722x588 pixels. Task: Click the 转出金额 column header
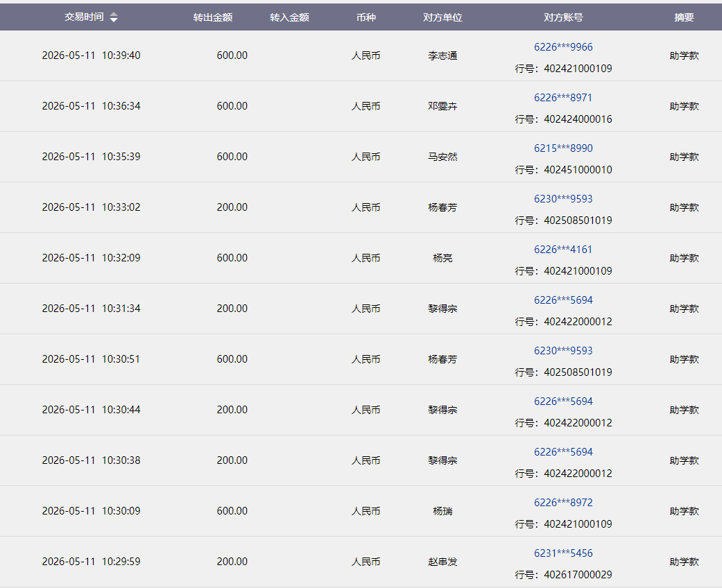(213, 17)
